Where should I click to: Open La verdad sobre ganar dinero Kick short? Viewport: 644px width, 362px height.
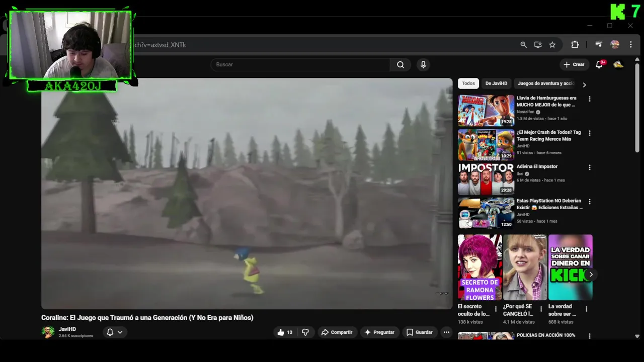[x=571, y=267]
